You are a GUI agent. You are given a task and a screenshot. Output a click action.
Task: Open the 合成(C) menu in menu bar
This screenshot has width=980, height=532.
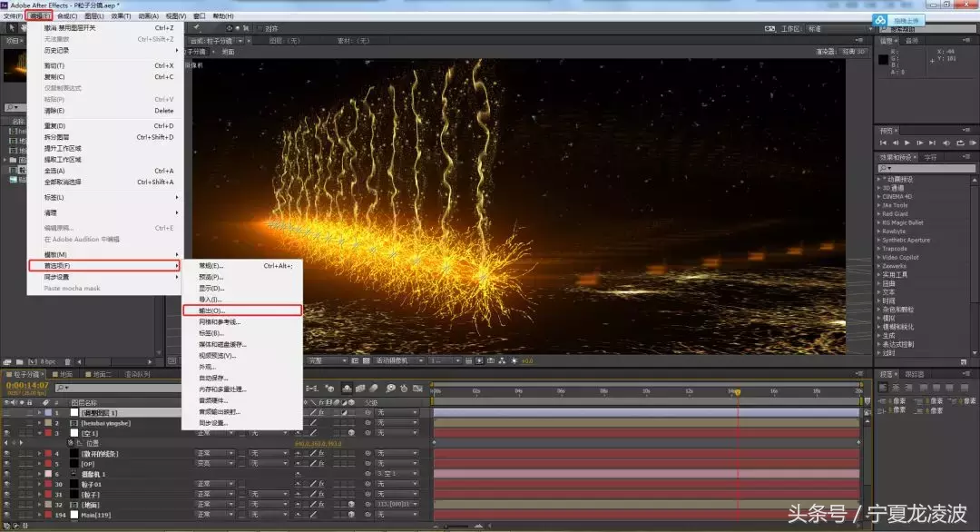point(66,16)
